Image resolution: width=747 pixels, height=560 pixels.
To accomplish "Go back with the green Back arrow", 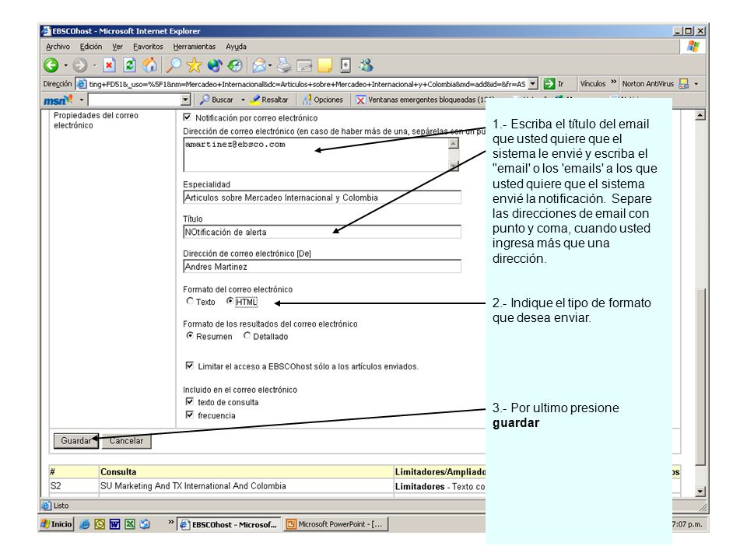I will point(51,65).
